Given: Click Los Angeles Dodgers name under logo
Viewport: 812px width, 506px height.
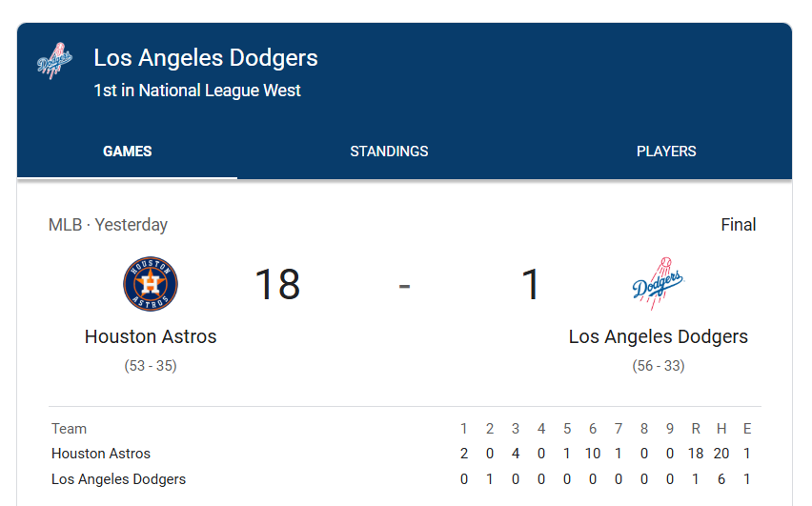Looking at the screenshot, I should (x=659, y=336).
